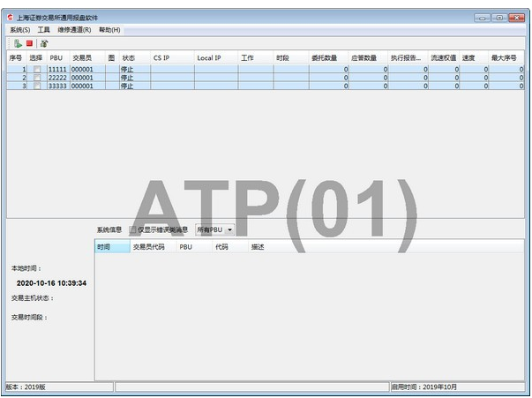This screenshot has height=398, width=532.
Task: Click the 启用时间：2019年10月 status bar field
Action: pos(457,387)
